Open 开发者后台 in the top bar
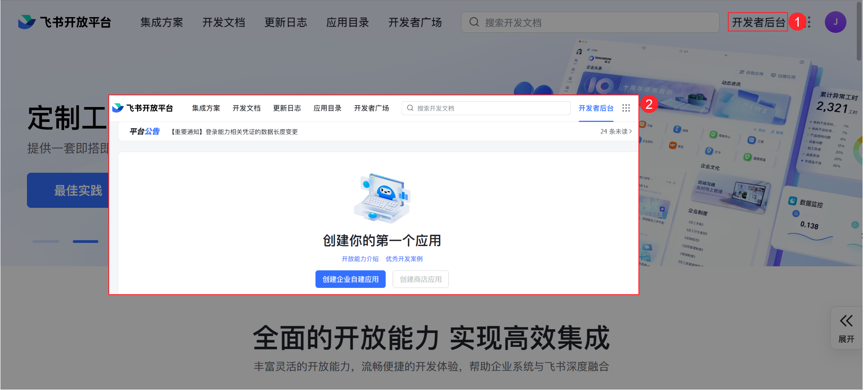The width and height of the screenshot is (868, 390). pyautogui.click(x=758, y=22)
